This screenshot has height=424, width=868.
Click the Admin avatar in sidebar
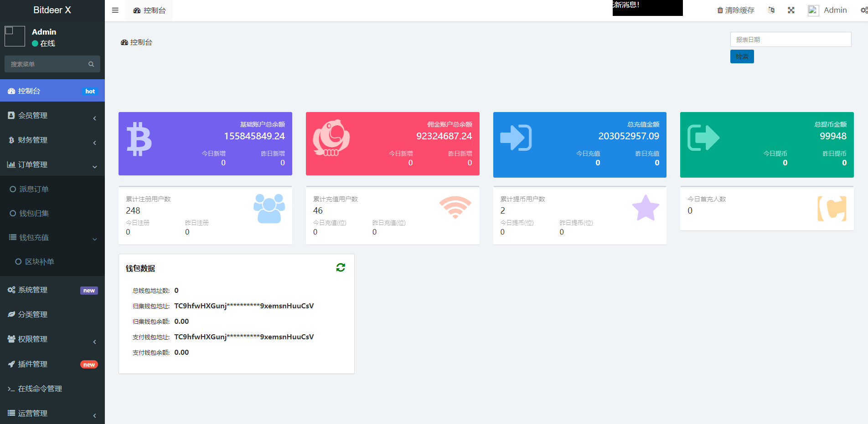15,36
